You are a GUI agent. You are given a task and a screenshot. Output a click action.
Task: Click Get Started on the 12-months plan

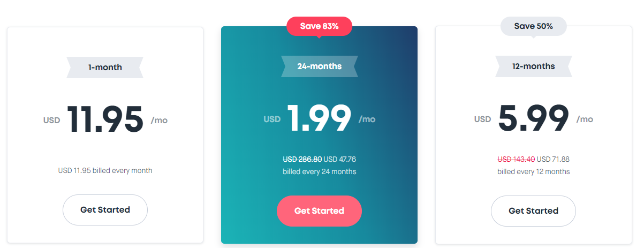(533, 211)
